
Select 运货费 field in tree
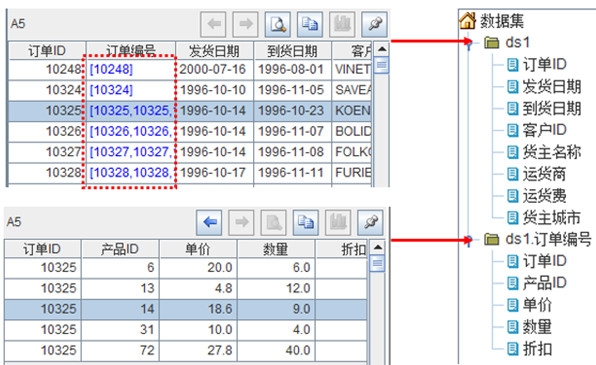pyautogui.click(x=537, y=196)
